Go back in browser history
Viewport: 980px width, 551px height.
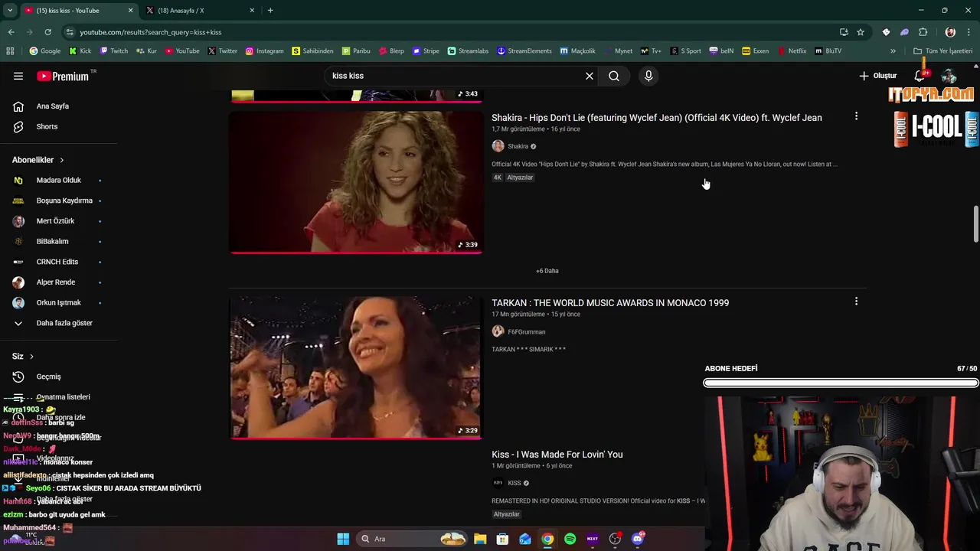point(11,32)
